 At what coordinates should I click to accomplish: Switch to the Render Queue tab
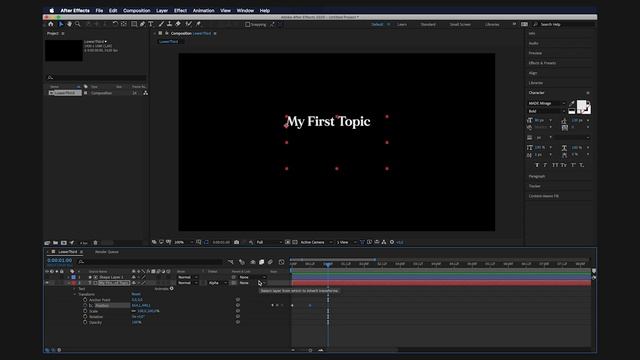pos(107,252)
